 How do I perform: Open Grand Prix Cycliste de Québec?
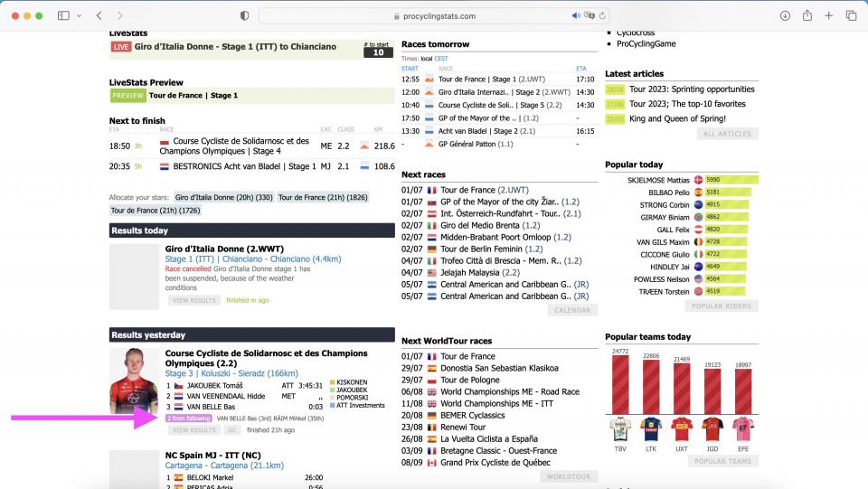pyautogui.click(x=495, y=463)
